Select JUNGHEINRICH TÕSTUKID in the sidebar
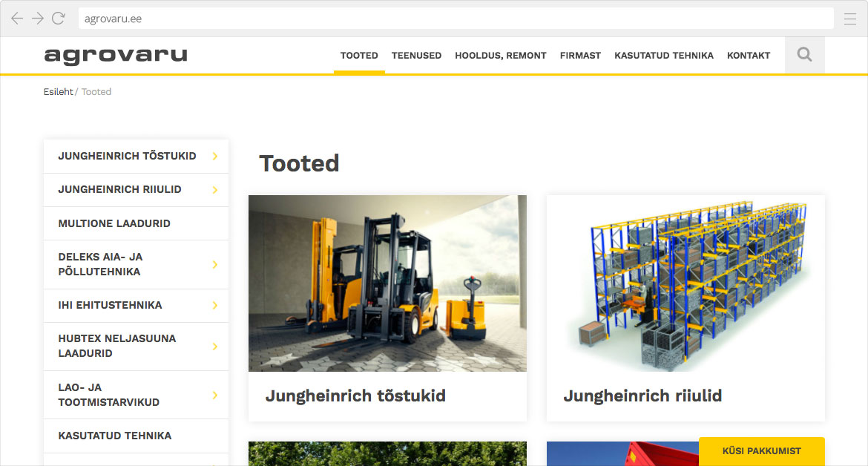868x466 pixels. tap(127, 156)
